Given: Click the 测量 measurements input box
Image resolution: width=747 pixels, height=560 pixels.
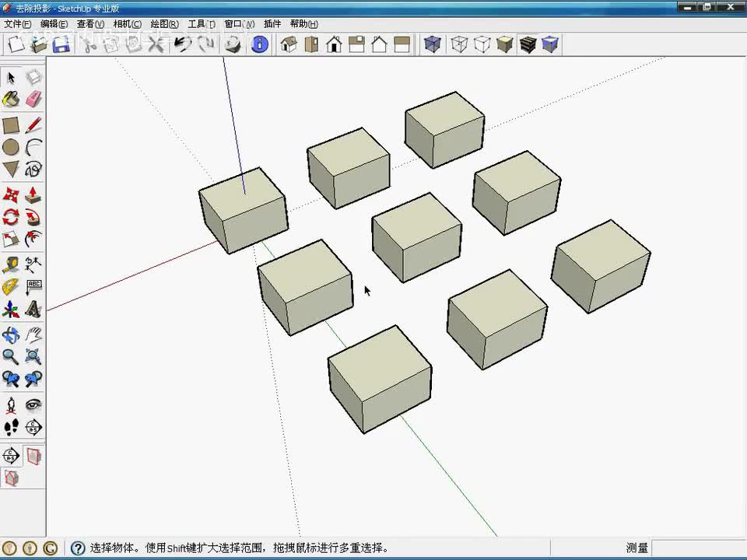Looking at the screenshot, I should click(697, 548).
